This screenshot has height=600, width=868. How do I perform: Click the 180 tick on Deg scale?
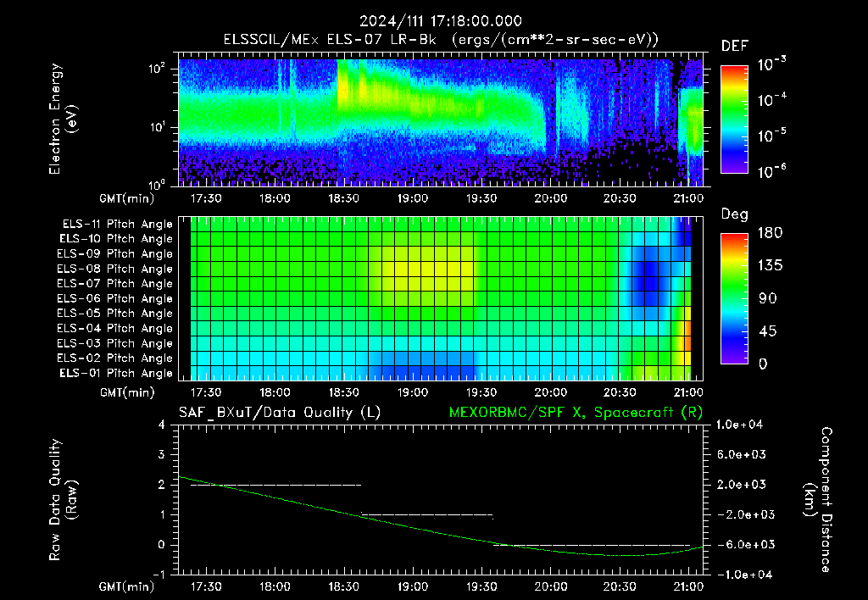770,232
